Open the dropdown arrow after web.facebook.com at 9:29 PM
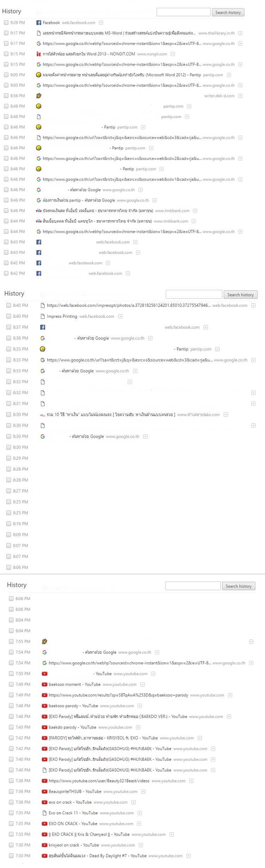The width and height of the screenshot is (265, 868). 101,23
